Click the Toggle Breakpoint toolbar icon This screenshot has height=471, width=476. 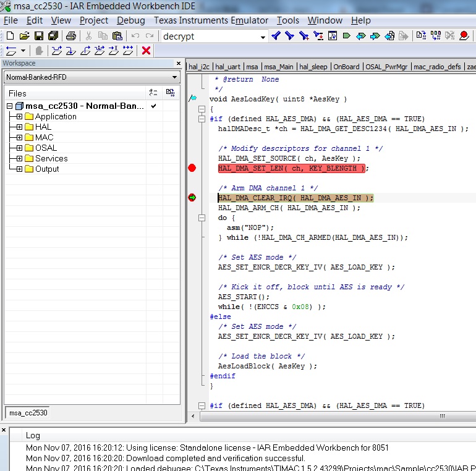point(463,36)
